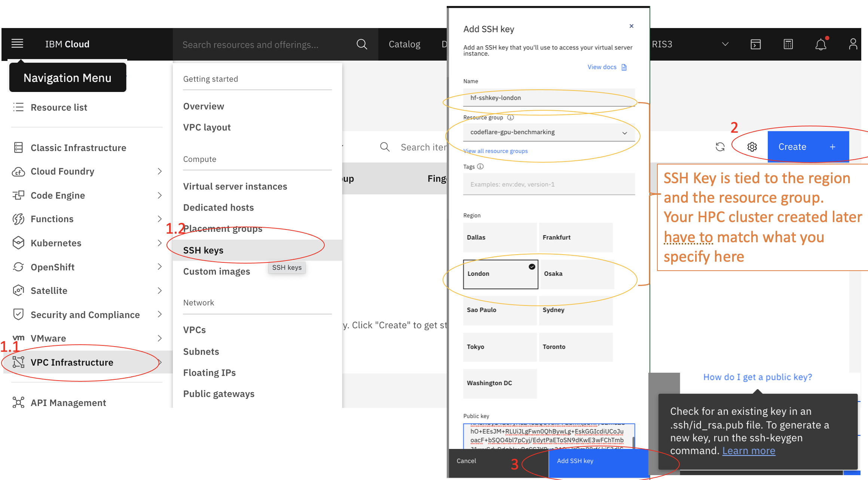The image size is (868, 480).
Task: Click the refresh icon beside settings gear
Action: click(x=720, y=147)
